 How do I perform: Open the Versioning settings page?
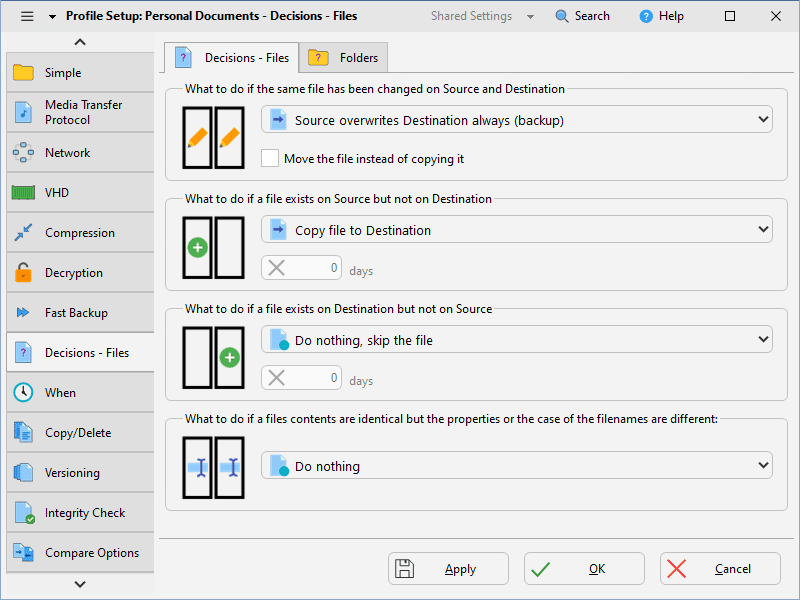pos(80,472)
